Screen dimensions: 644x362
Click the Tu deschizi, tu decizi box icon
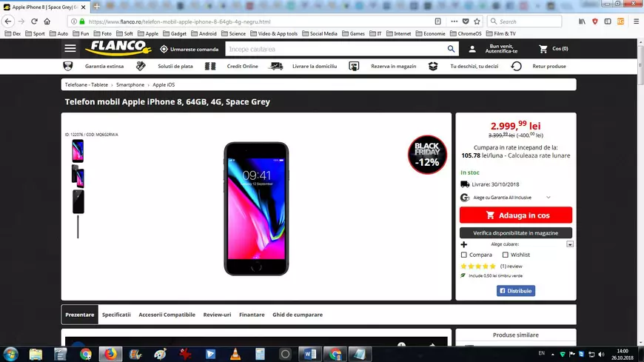coord(433,66)
